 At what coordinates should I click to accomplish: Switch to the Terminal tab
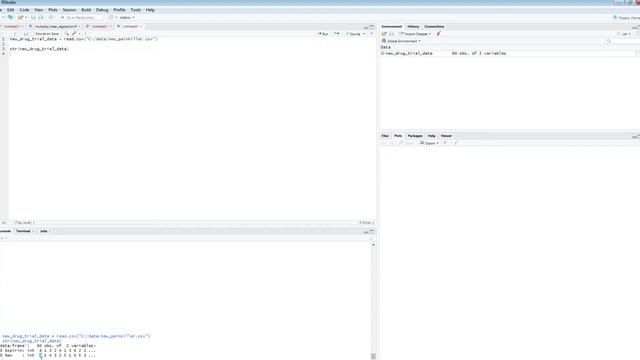click(24, 231)
